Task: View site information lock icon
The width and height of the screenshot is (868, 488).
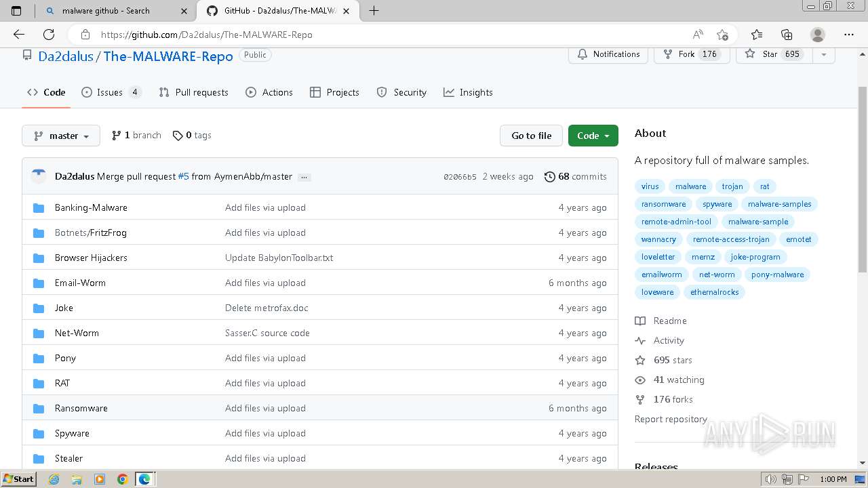Action: click(x=85, y=35)
